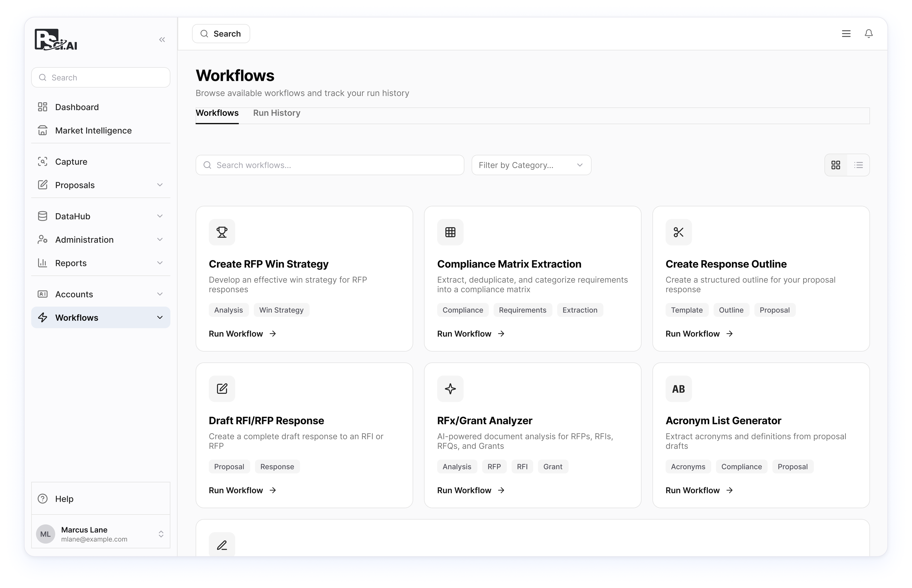The width and height of the screenshot is (912, 588).
Task: Open the Filter by Category dropdown
Action: click(531, 165)
